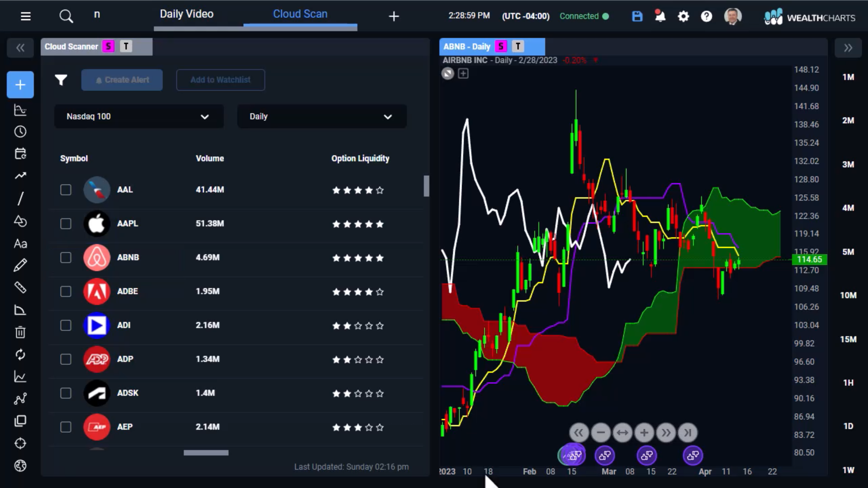Set chart timeframe to 1M
Screen dimensions: 868x488
click(x=848, y=77)
